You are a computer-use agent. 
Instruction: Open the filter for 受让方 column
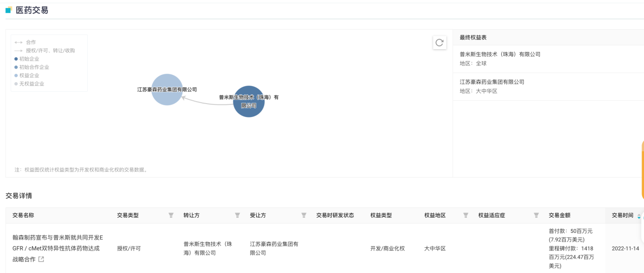(304, 215)
